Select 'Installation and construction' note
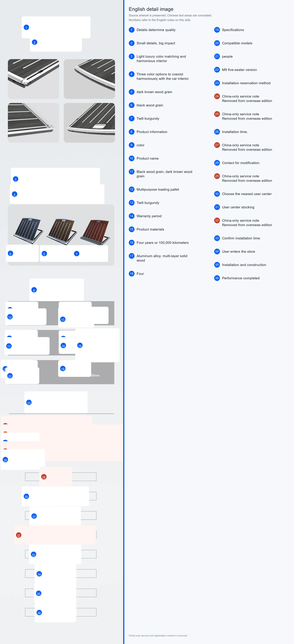This screenshot has width=294, height=644. [x=244, y=265]
